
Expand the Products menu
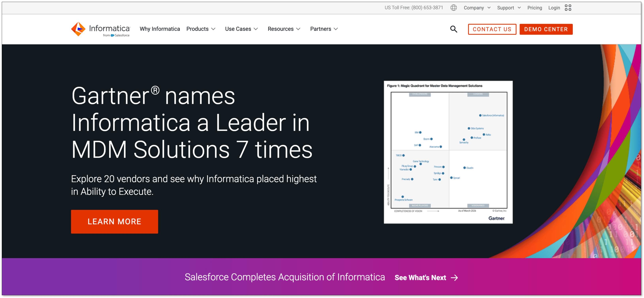201,29
